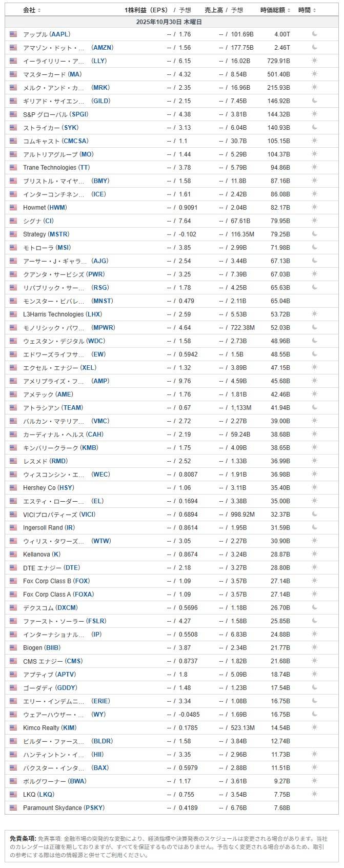The width and height of the screenshot is (344, 868).
Task: Click the 2025年10月30日 木曜日 date header row
Action: pos(169,22)
